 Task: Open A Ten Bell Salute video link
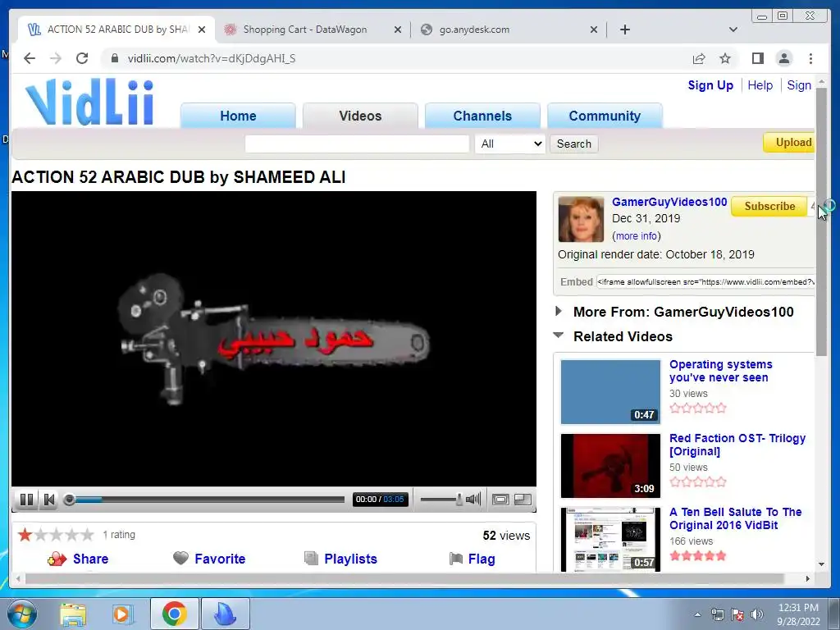coord(735,518)
